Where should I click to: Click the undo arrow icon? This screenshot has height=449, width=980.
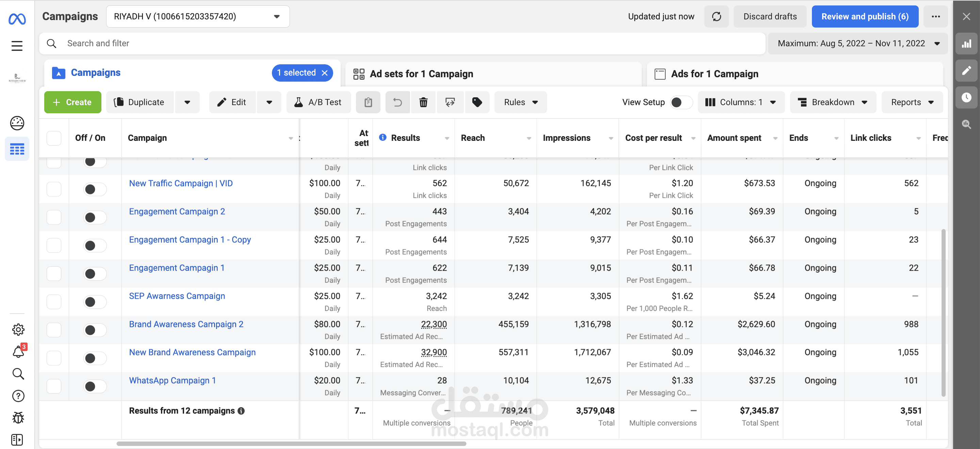397,102
